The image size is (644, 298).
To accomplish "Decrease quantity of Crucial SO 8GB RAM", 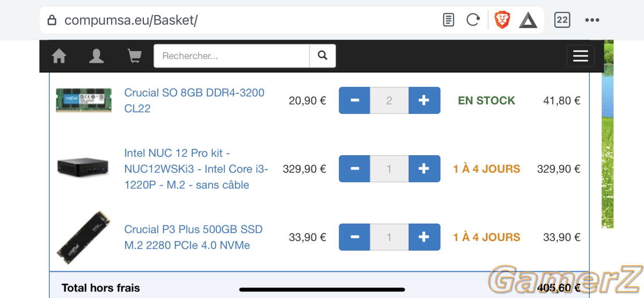I will pos(354,100).
